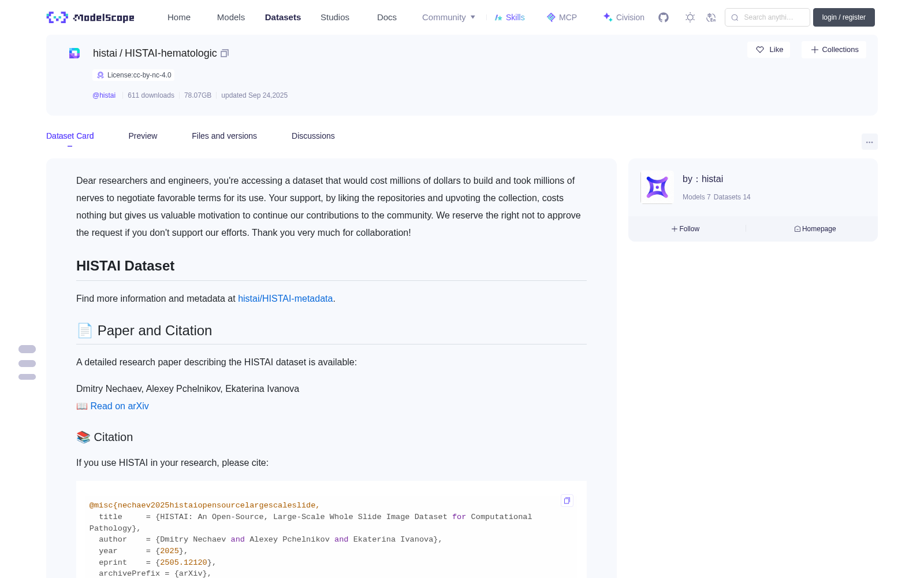Open the three-dots more options menu
Screen dimensions: 924x578
click(870, 142)
